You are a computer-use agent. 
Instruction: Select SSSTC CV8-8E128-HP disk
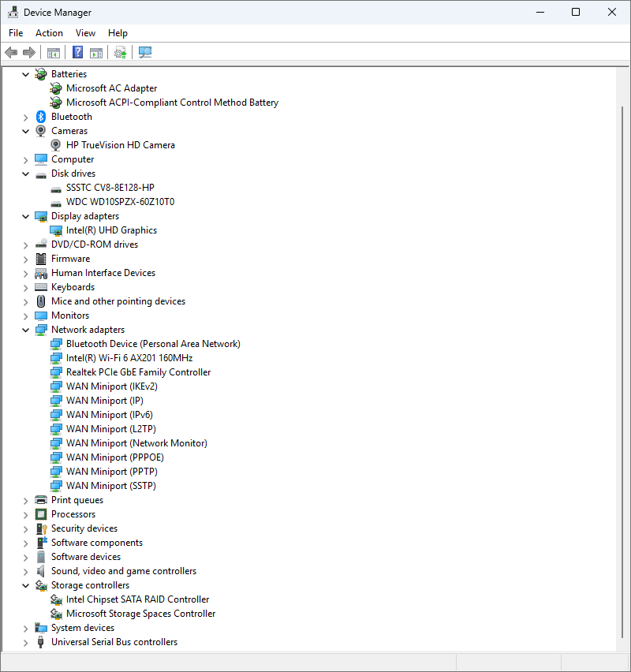pos(110,188)
